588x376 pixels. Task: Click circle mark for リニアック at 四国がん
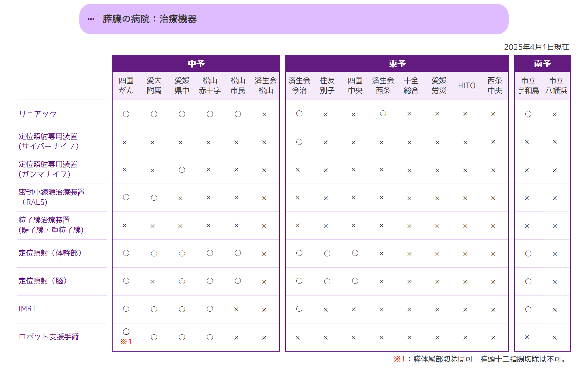pyautogui.click(x=126, y=114)
